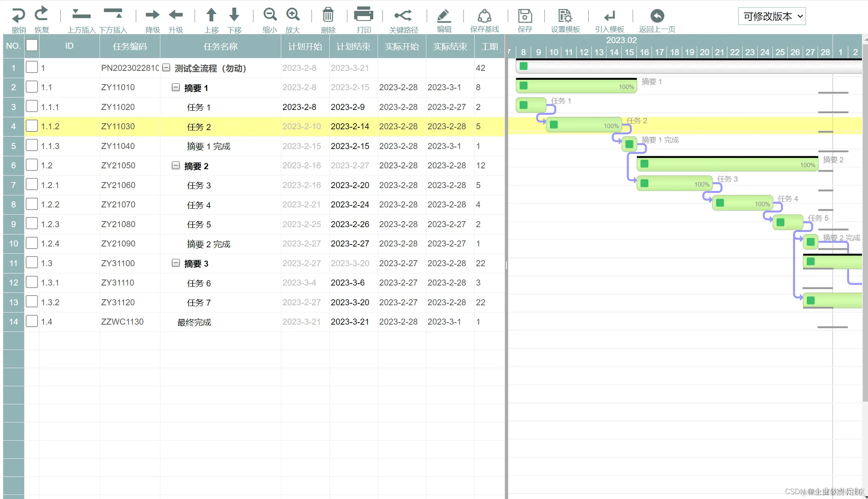
Task: Zoom out the Gantt with 缩小
Action: 270,15
